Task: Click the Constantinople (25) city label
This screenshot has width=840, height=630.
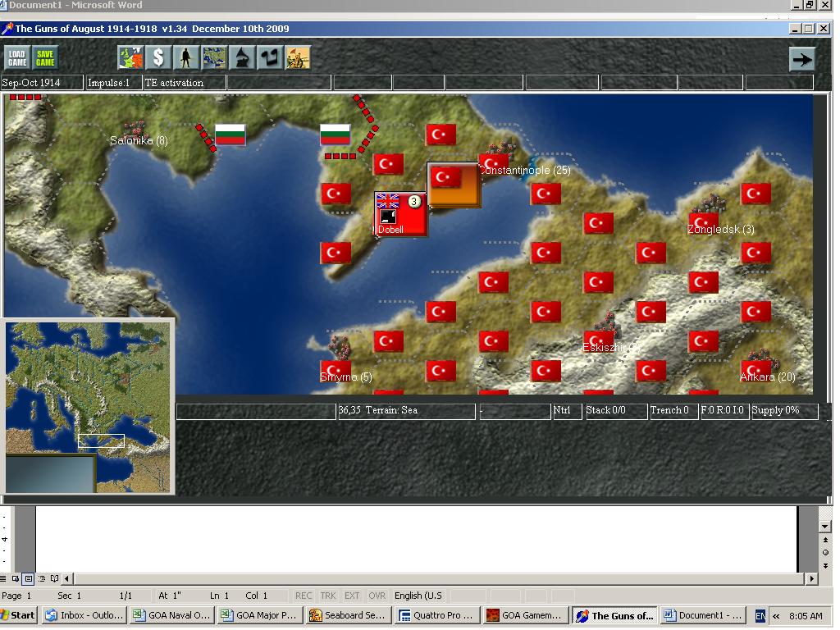Action: (525, 170)
